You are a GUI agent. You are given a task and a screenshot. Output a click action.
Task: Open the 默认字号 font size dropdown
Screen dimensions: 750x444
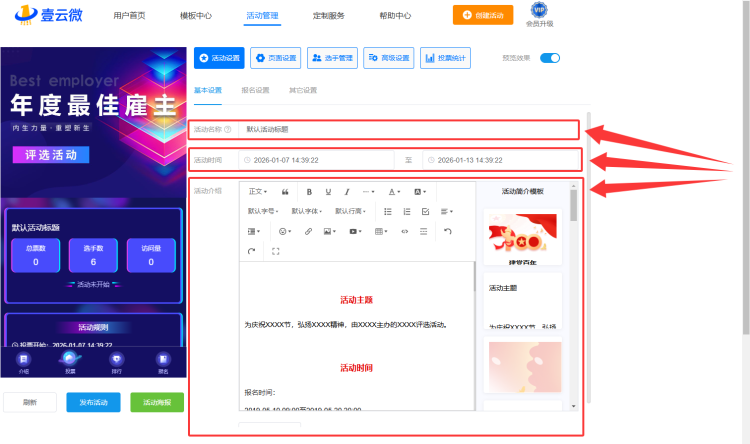[x=263, y=211]
